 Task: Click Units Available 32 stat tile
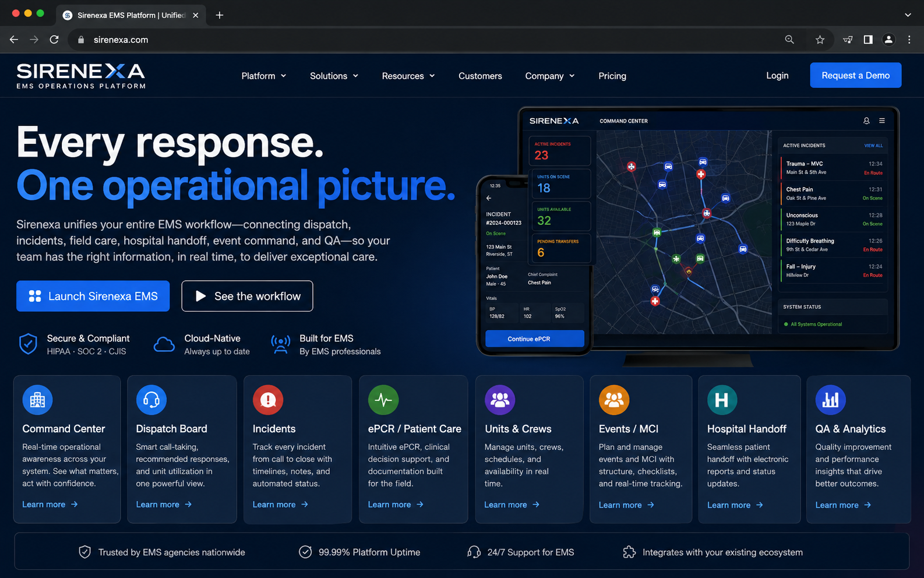tap(560, 216)
